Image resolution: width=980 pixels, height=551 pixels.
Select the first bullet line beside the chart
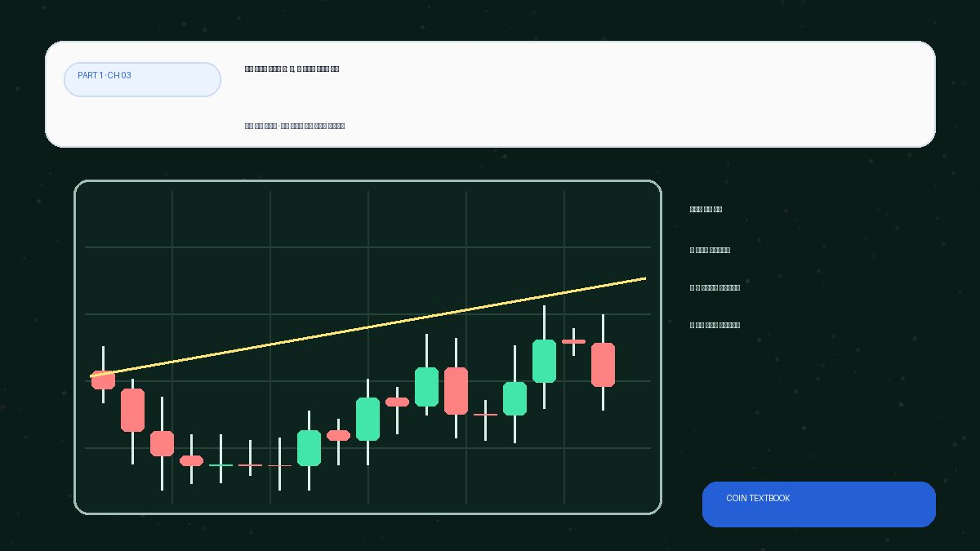tap(710, 251)
